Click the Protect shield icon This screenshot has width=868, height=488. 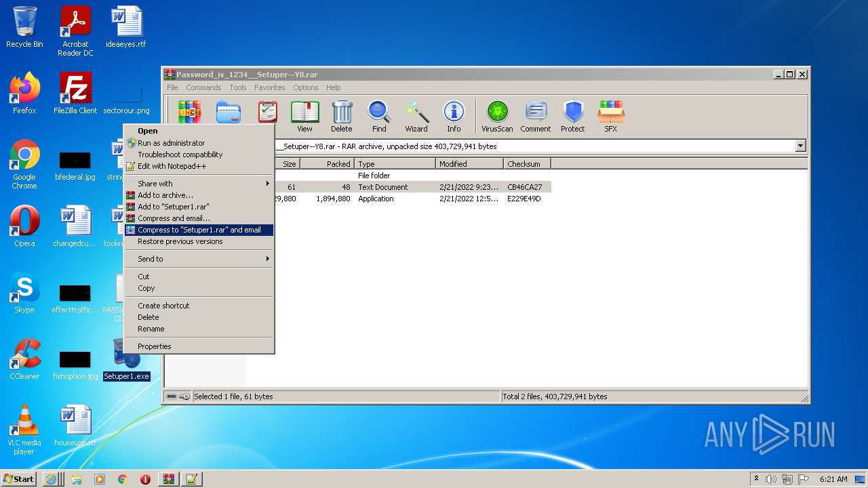tap(573, 117)
